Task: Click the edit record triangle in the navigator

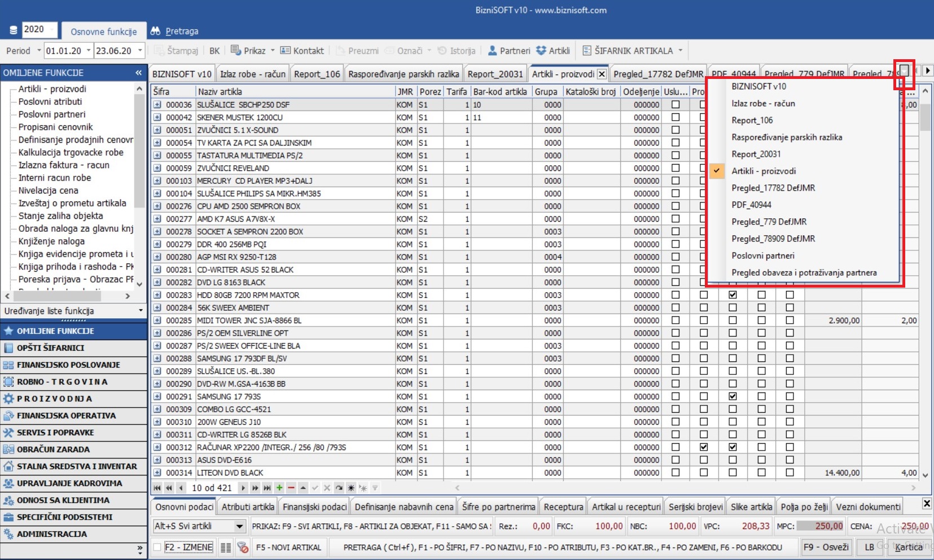Action: pyautogui.click(x=303, y=488)
